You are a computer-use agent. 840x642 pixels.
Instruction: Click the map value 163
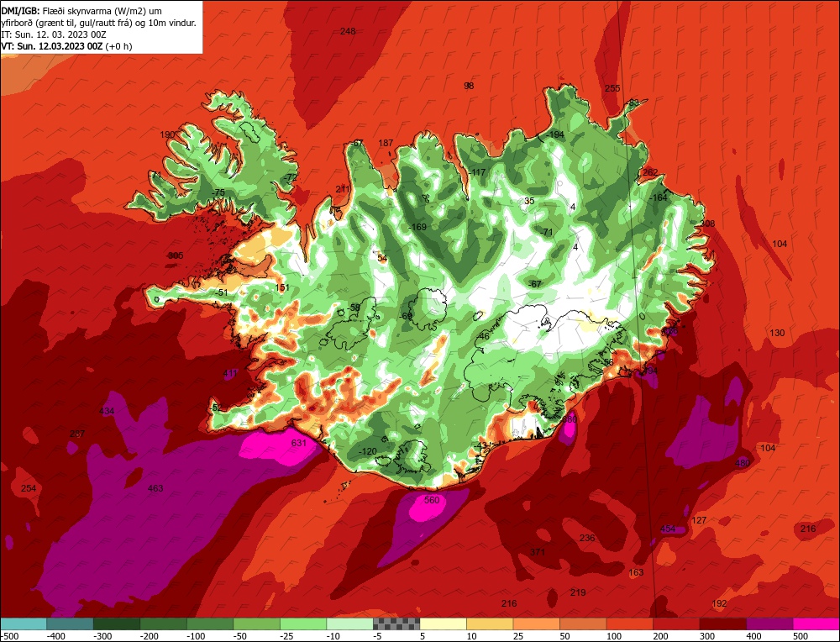(x=636, y=572)
